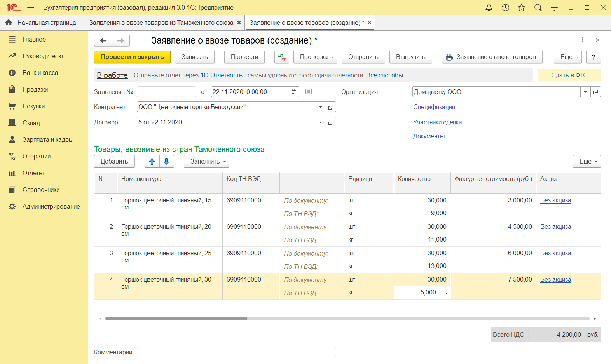Move row down with blue arrow

166,162
